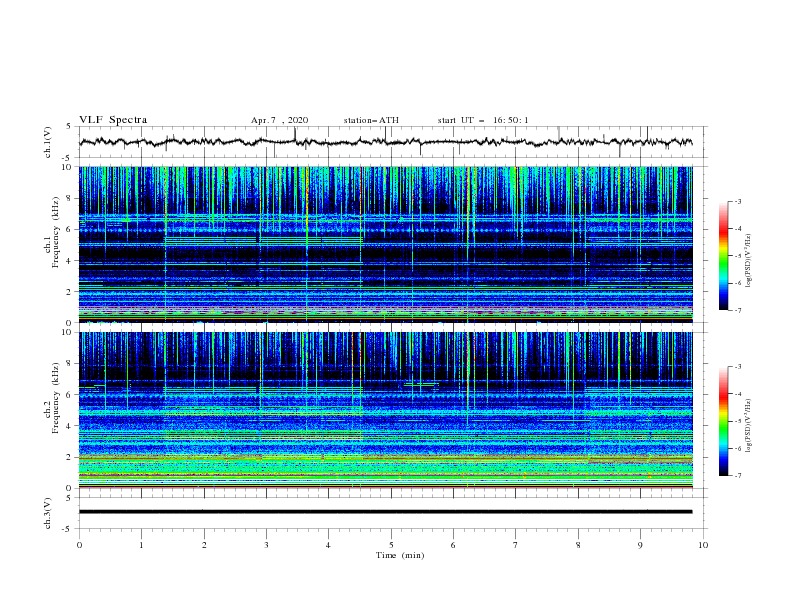Click the '-7' value on lower color bar

click(x=738, y=476)
